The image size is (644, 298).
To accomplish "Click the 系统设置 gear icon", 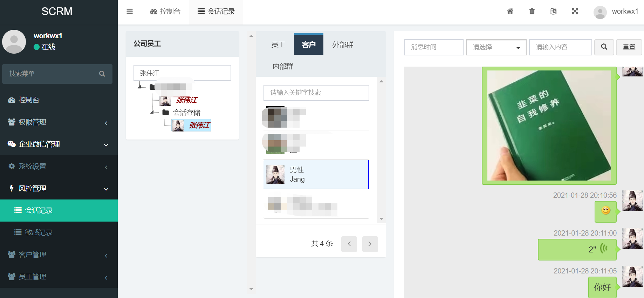I will (12, 166).
